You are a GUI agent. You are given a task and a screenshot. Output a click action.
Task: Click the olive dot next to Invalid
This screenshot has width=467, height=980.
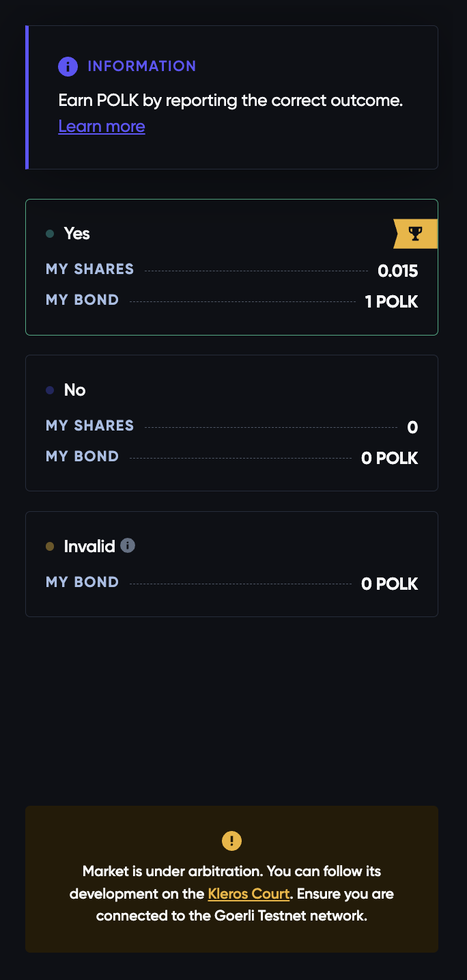(x=50, y=547)
